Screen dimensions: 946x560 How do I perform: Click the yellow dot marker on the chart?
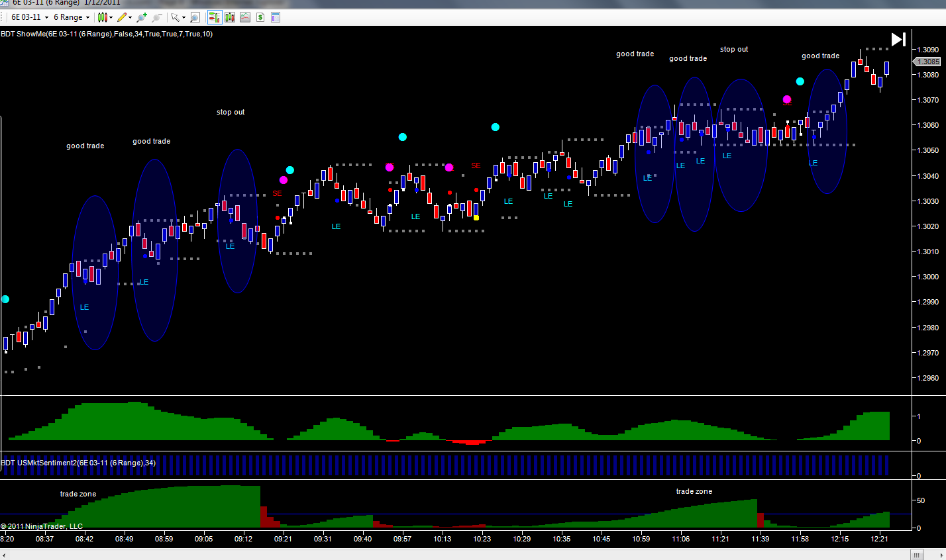click(x=476, y=218)
